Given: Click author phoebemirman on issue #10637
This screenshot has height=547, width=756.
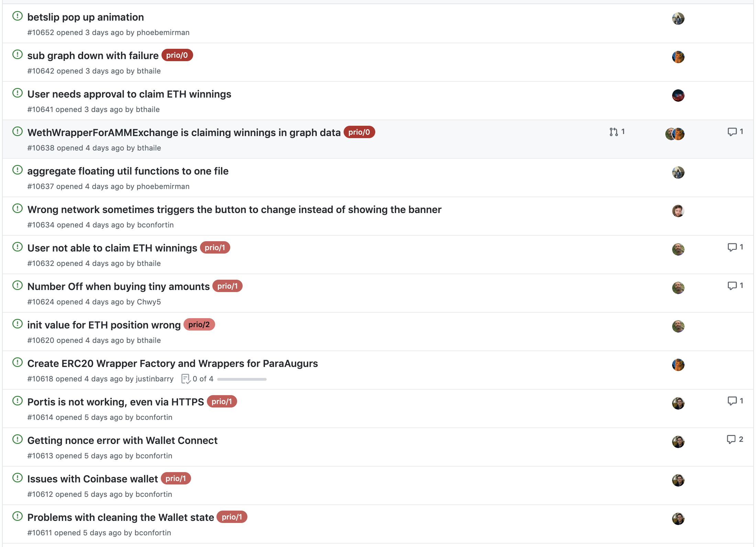Looking at the screenshot, I should pos(163,186).
